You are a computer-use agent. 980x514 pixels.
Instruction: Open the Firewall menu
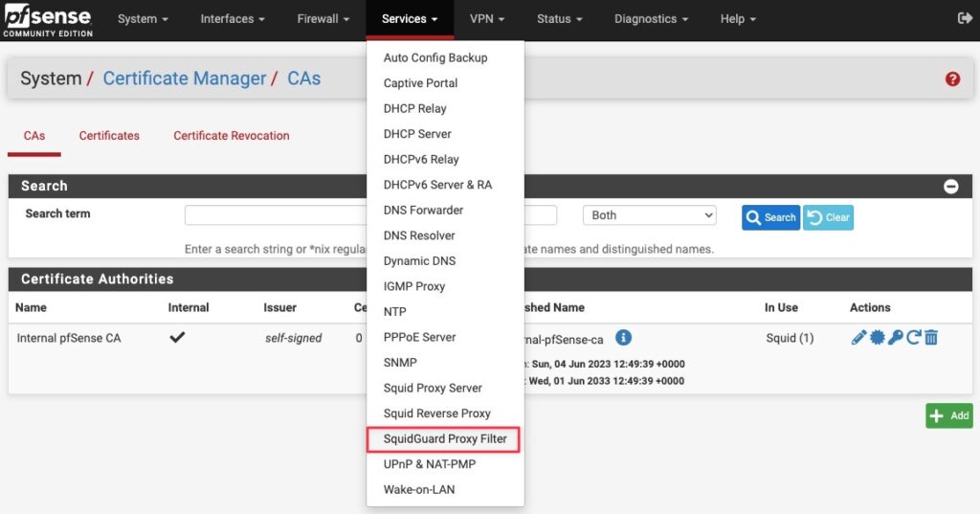323,19
